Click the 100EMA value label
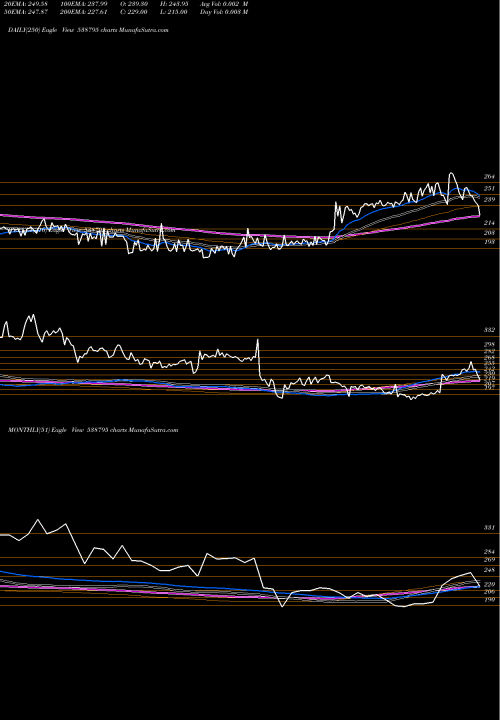500x720 pixels. tap(84, 4)
